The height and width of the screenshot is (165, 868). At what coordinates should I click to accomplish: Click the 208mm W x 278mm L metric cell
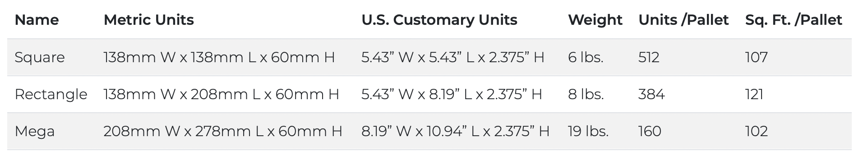[223, 131]
